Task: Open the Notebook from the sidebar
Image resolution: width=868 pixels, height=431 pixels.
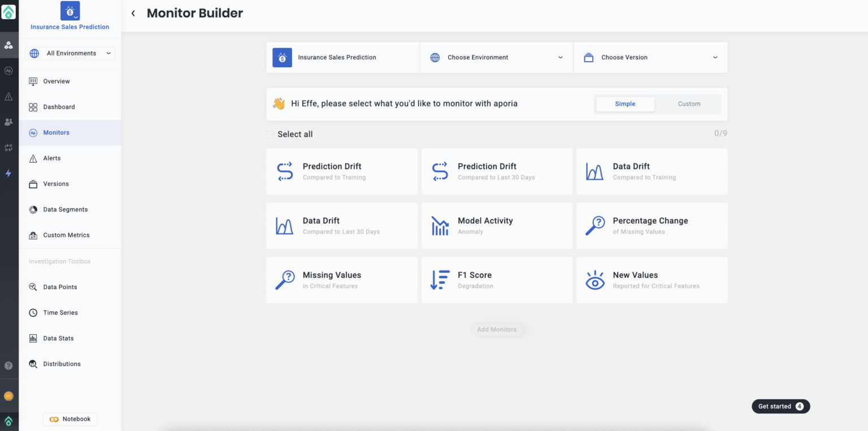Action: click(70, 419)
